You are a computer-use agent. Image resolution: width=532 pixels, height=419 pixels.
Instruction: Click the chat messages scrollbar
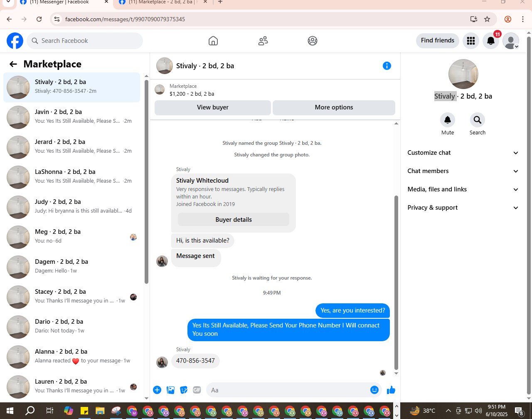point(396,282)
